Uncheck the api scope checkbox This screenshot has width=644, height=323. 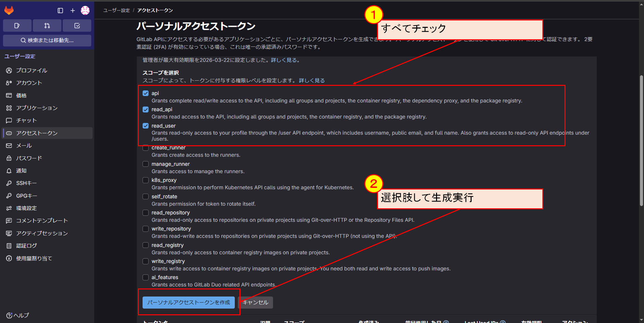click(146, 93)
